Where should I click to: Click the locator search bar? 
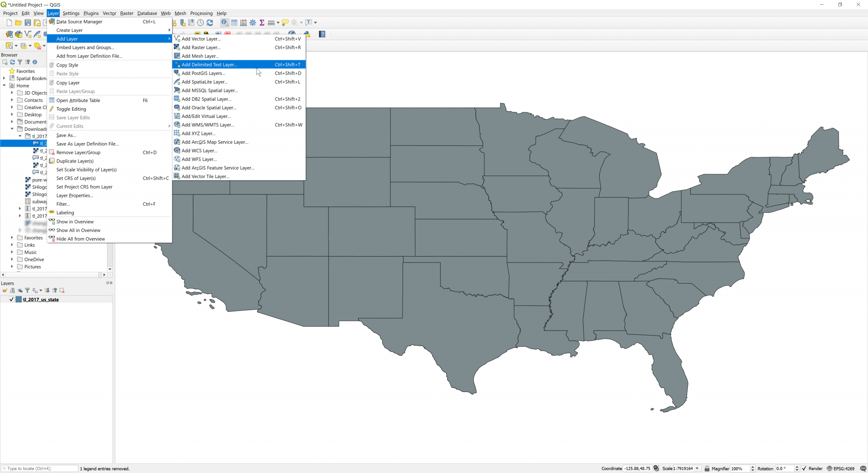pyautogui.click(x=38, y=468)
